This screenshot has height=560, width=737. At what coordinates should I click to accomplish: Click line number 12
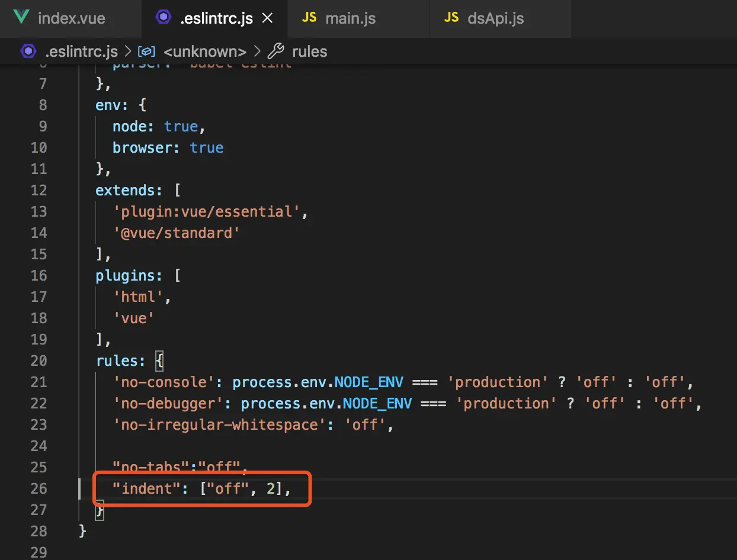pyautogui.click(x=39, y=190)
